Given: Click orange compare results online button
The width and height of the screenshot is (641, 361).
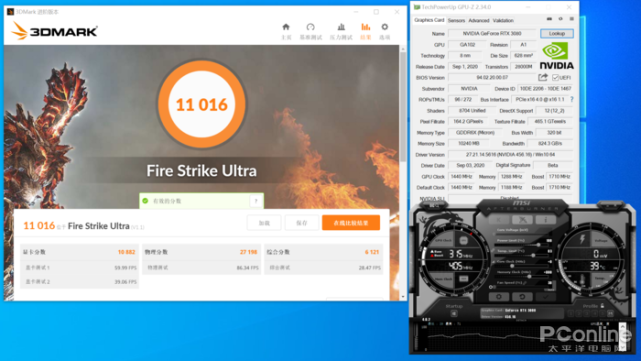Looking at the screenshot, I should tap(351, 223).
